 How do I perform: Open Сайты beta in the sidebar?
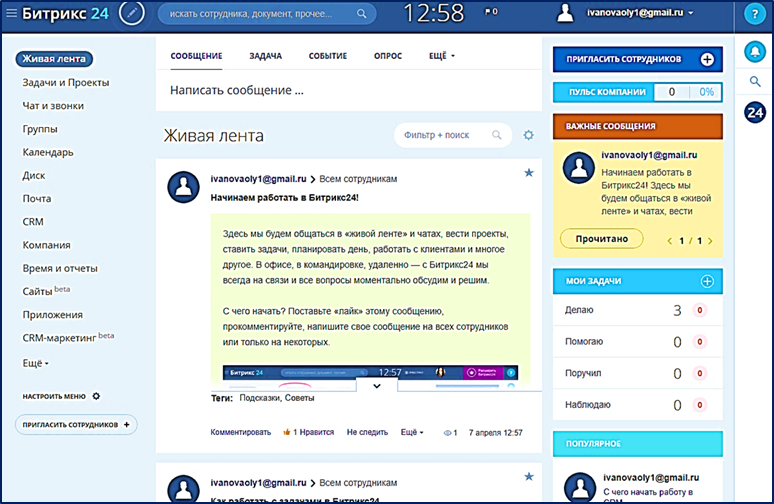click(46, 291)
